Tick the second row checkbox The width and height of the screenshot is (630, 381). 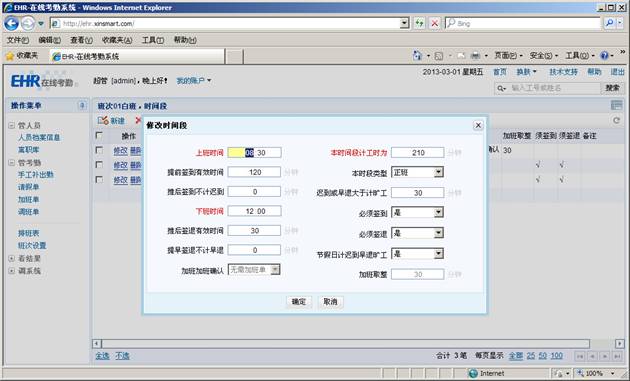[x=99, y=165]
